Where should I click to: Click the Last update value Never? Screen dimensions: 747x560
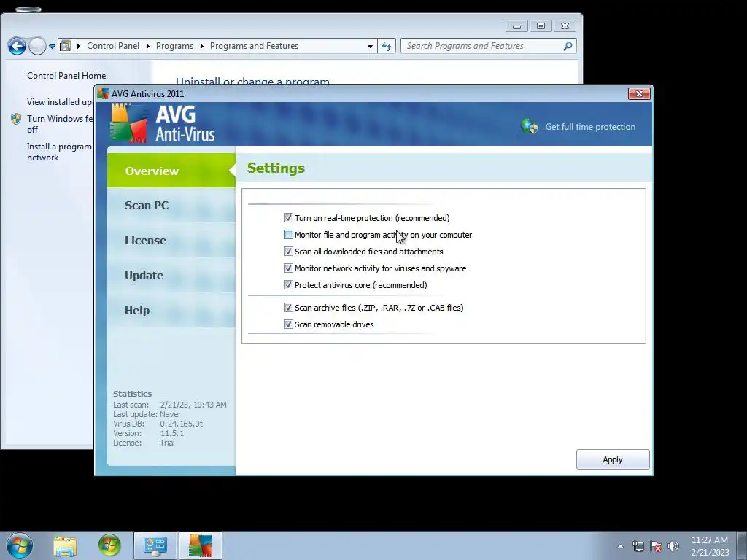(x=170, y=414)
